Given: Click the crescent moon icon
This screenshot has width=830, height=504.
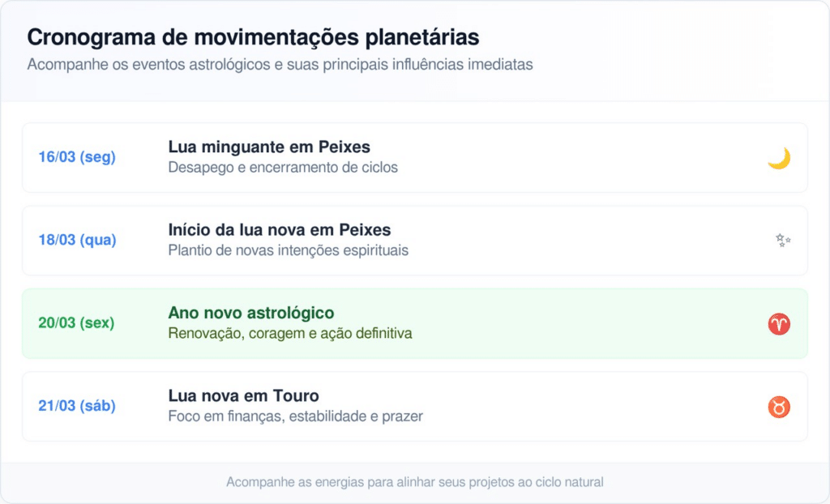Looking at the screenshot, I should point(779,158).
